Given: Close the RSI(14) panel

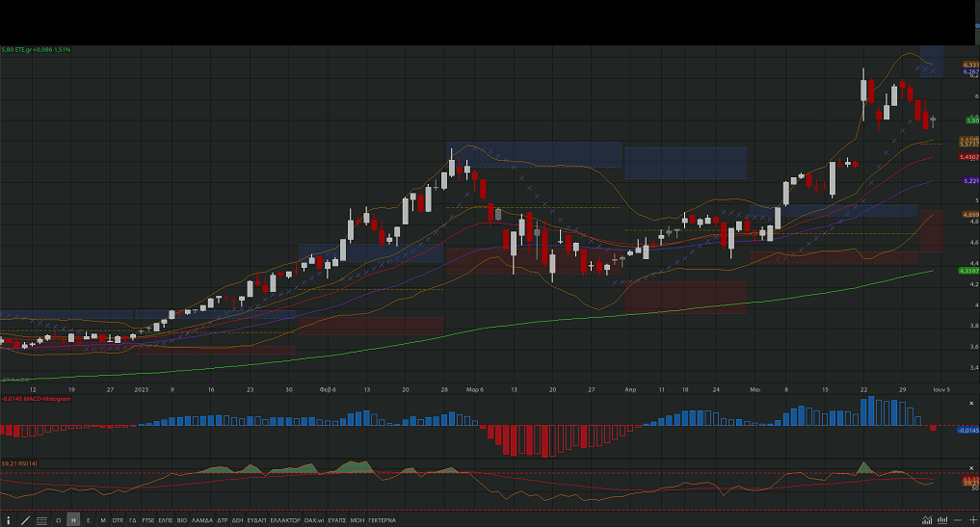Looking at the screenshot, I should click(x=972, y=467).
